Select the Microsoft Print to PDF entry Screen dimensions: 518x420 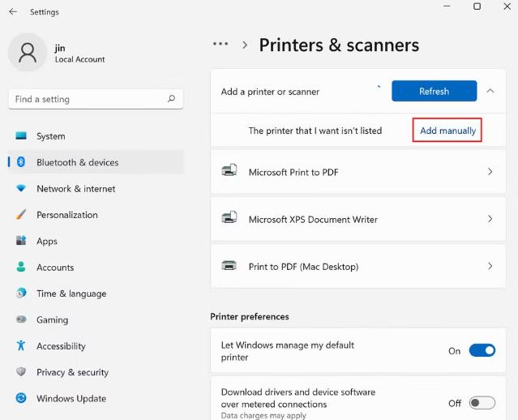[358, 172]
